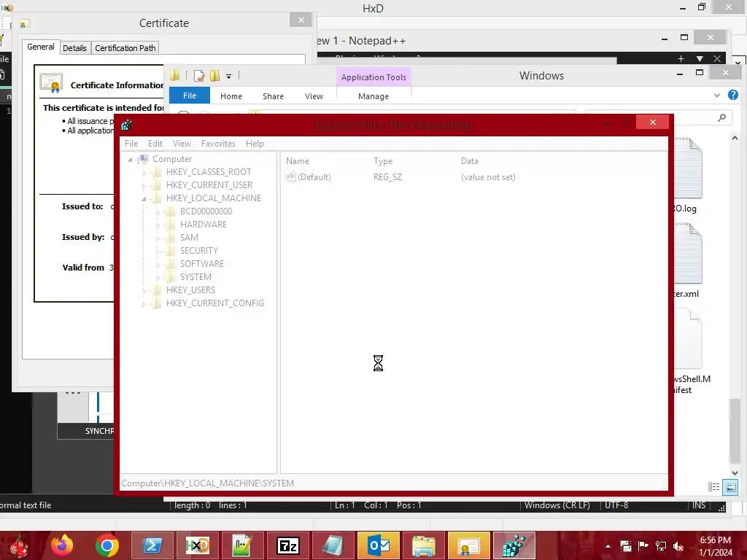Click Explorer search magnifier icon
The image size is (747, 560).
pos(721,117)
